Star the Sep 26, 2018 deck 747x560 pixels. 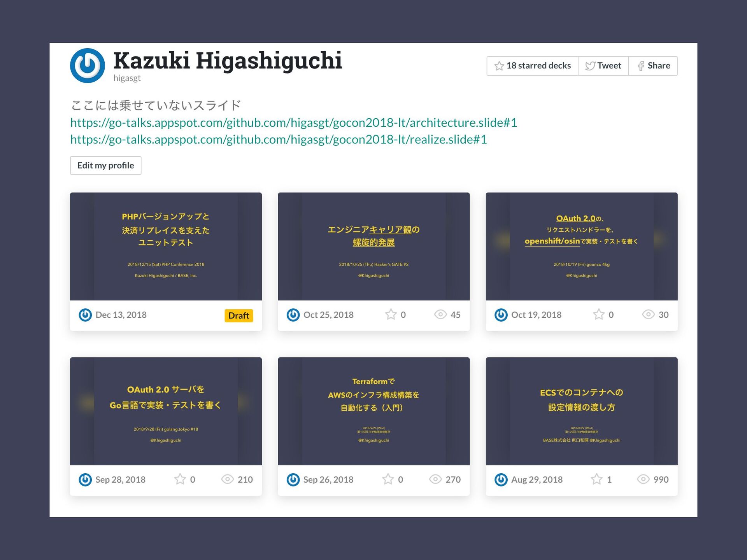[388, 479]
